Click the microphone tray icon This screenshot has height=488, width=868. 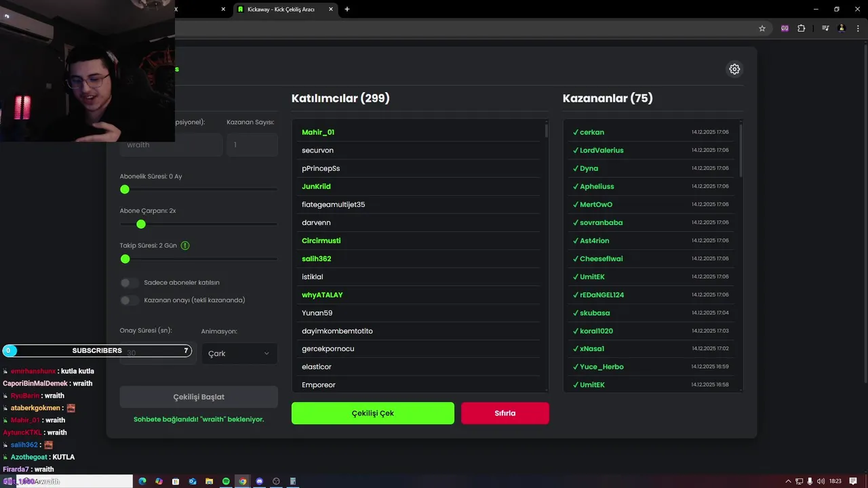tap(810, 481)
